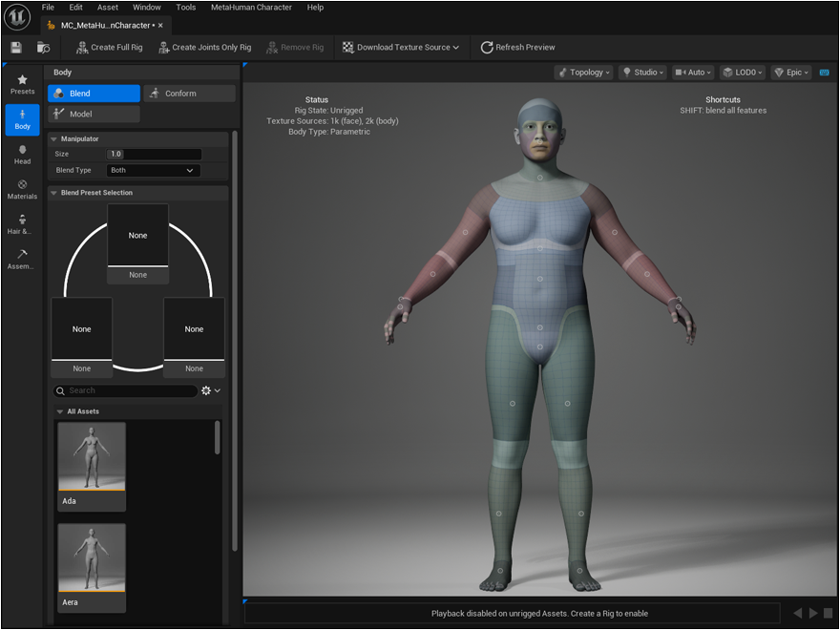The height and width of the screenshot is (630, 840).
Task: Click the Remove Rig button
Action: pyautogui.click(x=295, y=48)
